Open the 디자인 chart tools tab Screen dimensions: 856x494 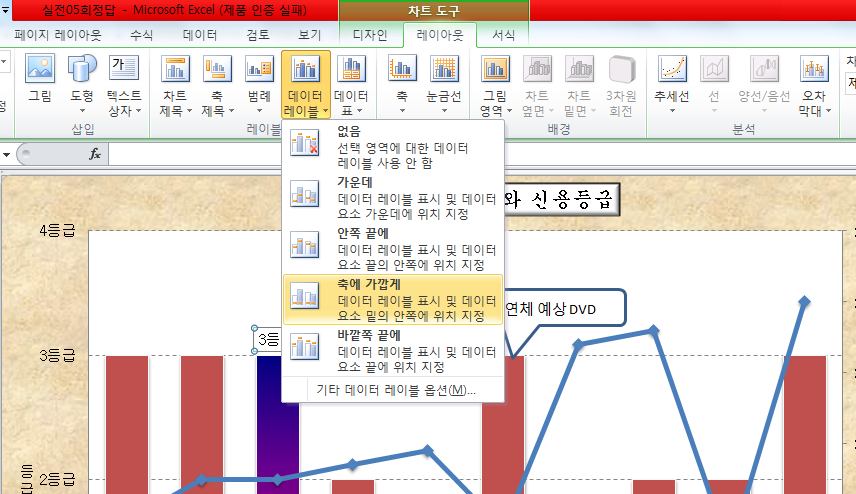tap(370, 35)
